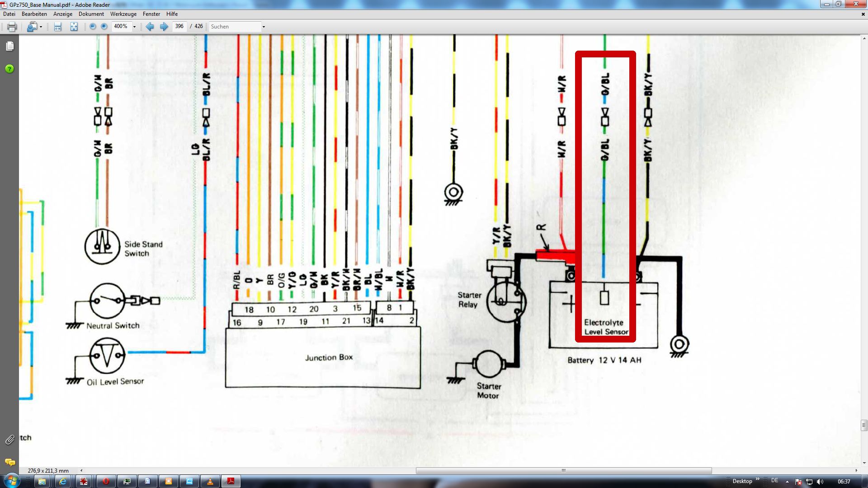
Task: Zoom out with the minus button
Action: click(93, 27)
